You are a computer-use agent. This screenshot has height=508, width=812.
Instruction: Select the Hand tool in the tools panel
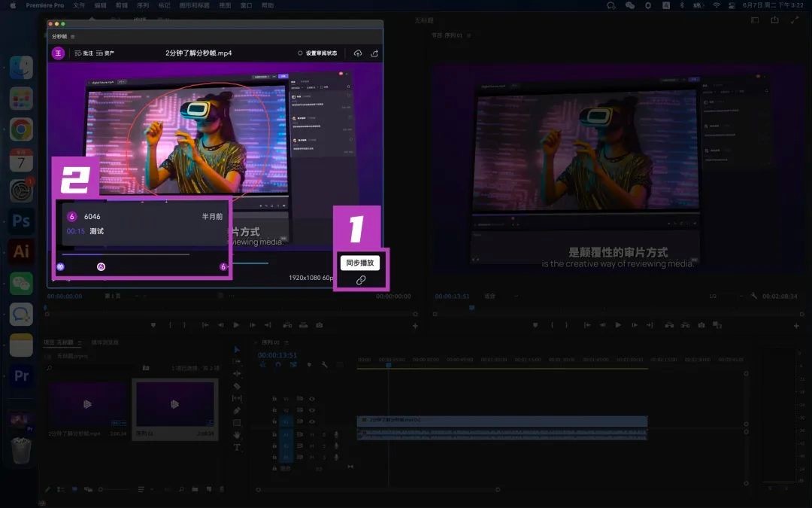tap(237, 435)
